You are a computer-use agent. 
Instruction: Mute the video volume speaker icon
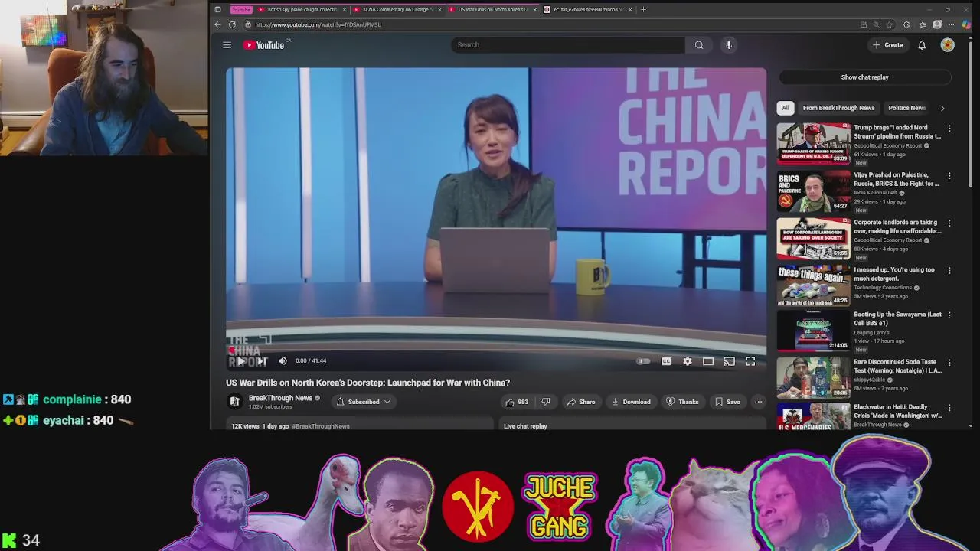pos(283,361)
